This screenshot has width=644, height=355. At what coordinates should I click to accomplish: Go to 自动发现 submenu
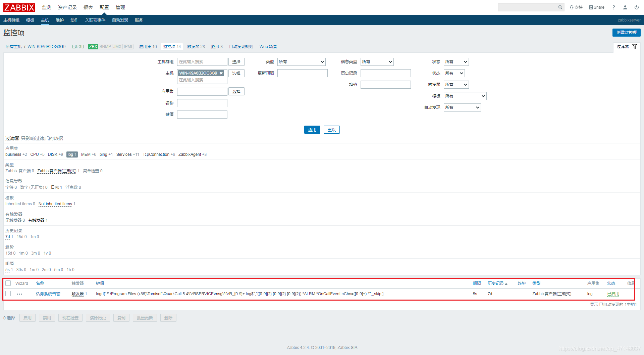(x=120, y=20)
